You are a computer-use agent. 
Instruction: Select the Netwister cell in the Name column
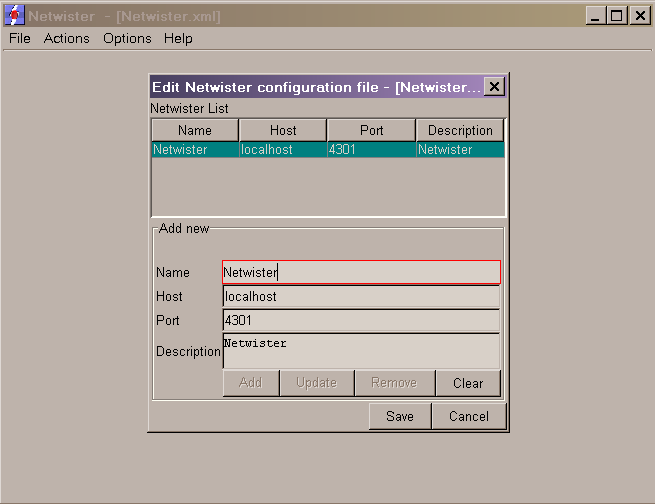(x=195, y=149)
